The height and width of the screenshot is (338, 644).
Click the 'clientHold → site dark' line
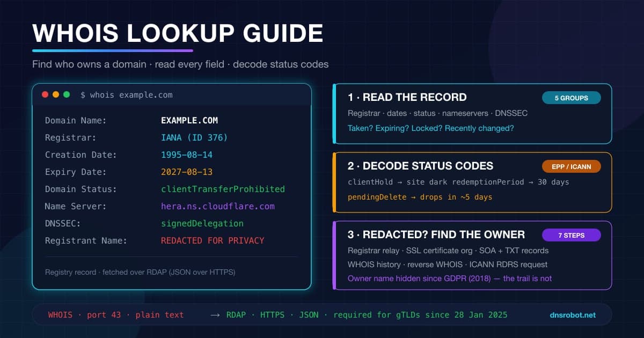tap(458, 182)
